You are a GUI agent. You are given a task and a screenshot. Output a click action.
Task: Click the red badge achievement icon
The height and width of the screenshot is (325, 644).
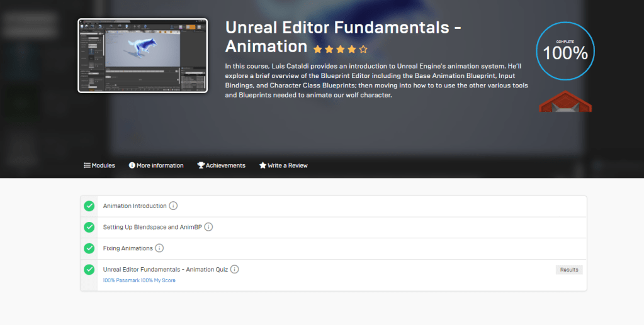[565, 102]
